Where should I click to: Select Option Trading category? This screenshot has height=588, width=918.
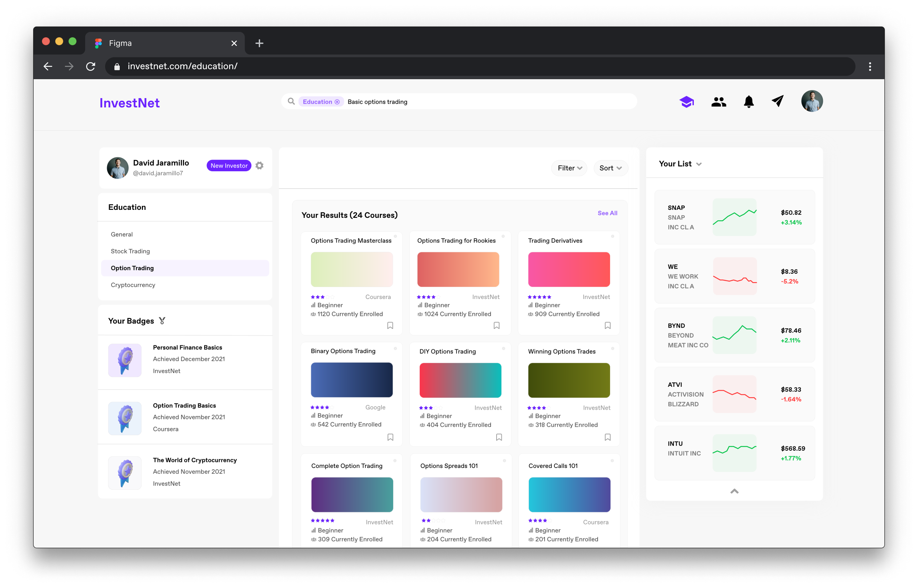185,268
